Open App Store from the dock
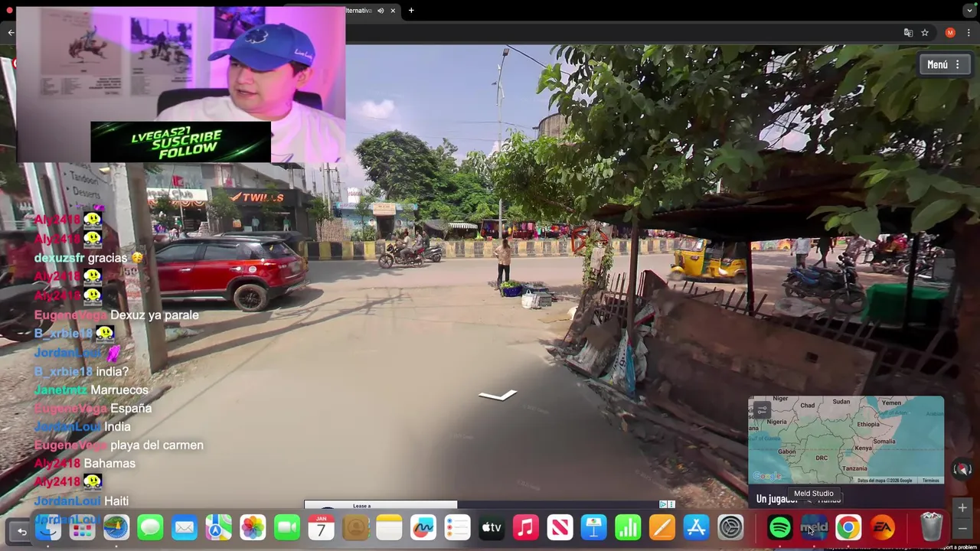980x551 pixels. pyautogui.click(x=696, y=528)
